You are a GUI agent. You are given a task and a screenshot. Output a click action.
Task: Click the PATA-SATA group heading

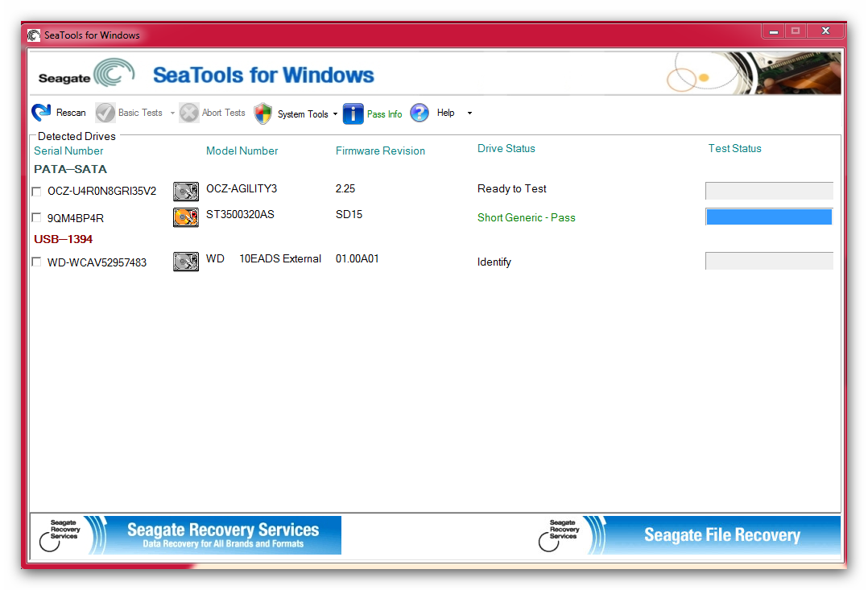coord(70,169)
